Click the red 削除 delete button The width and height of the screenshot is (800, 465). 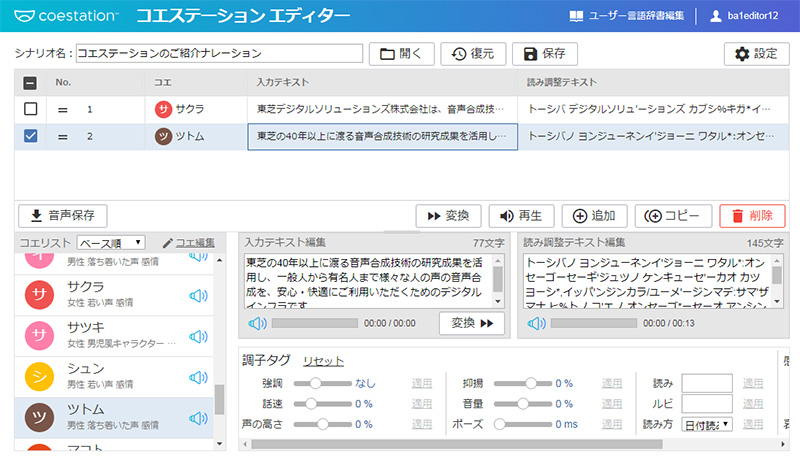(752, 216)
